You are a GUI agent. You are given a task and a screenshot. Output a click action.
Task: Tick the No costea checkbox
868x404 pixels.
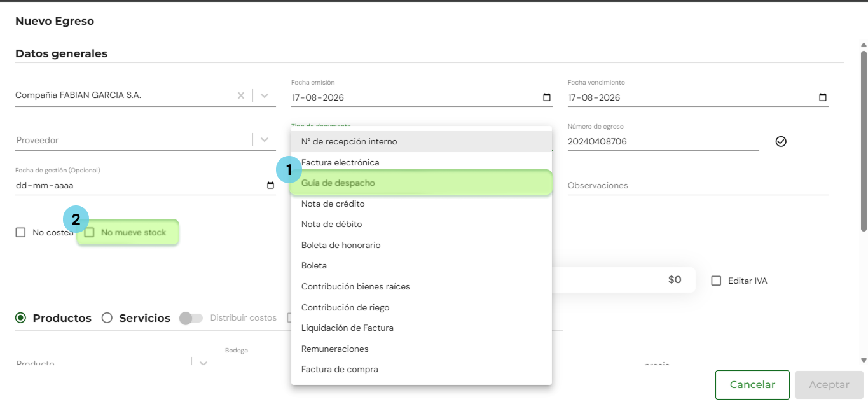click(x=21, y=233)
